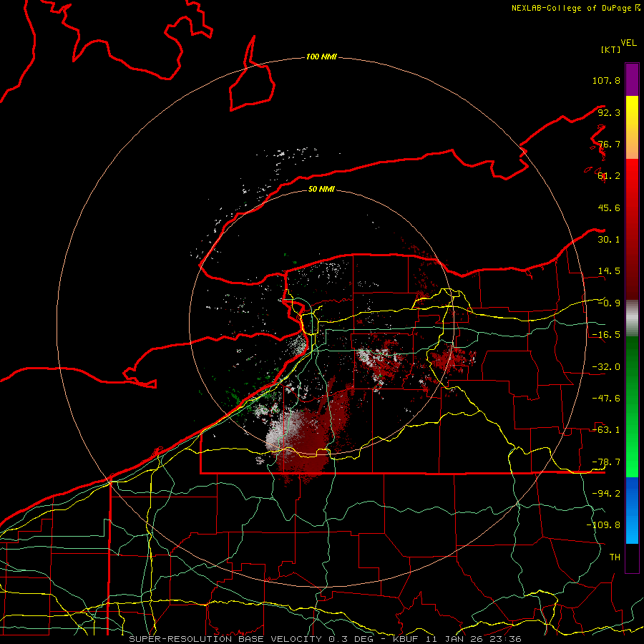Pick the red segment of the velocity color bar

coord(632,229)
